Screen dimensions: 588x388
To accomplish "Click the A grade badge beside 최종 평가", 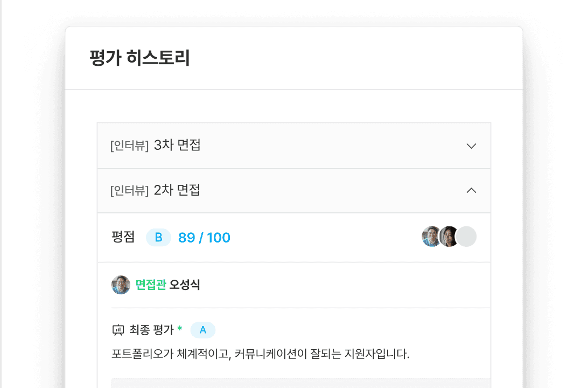I will click(x=203, y=330).
